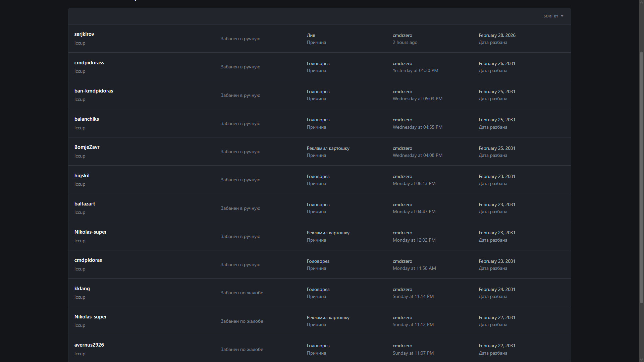This screenshot has height=362, width=644.
Task: Click 'Рекламил картошку' reason in BomjeZavr row
Action: coord(328,148)
